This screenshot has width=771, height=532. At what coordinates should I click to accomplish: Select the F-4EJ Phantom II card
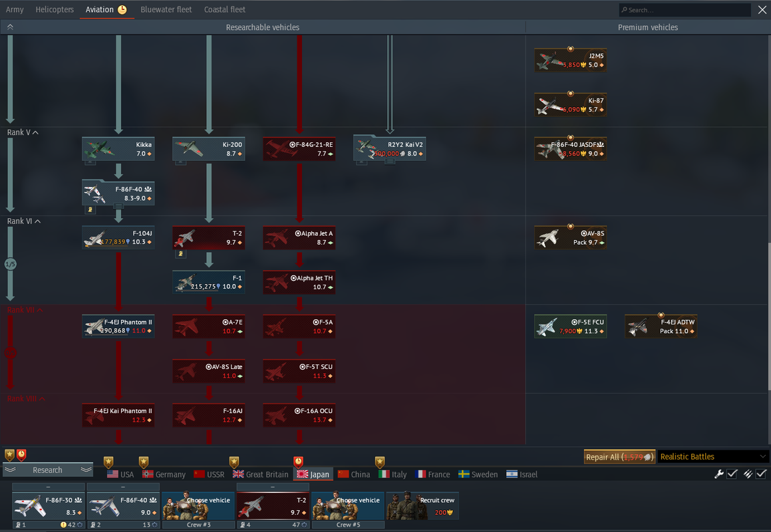[118, 327]
